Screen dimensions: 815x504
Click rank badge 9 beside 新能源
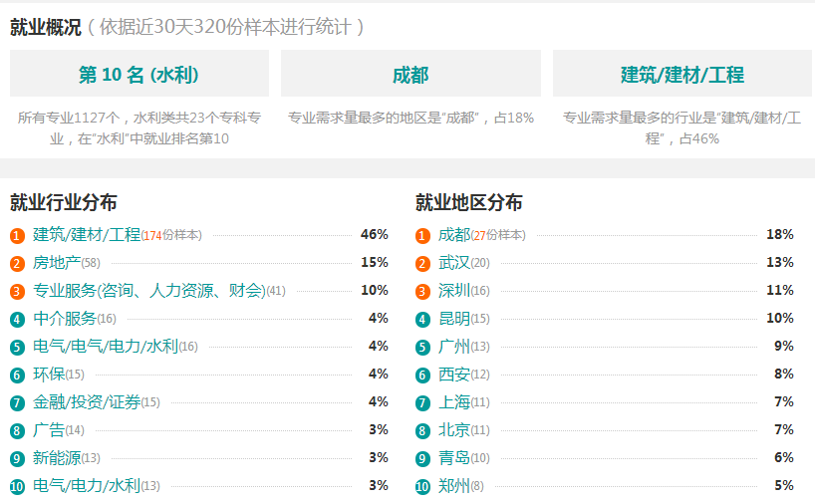(17, 459)
